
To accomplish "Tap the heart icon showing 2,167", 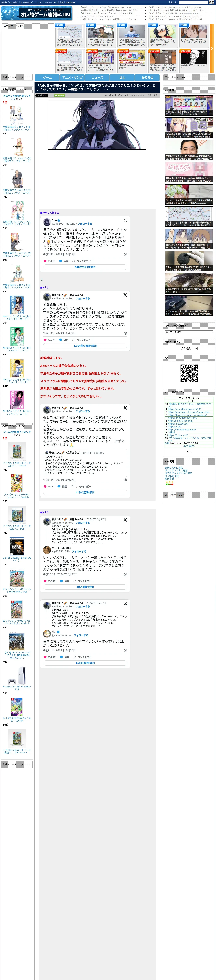I will pyautogui.click(x=45, y=657).
